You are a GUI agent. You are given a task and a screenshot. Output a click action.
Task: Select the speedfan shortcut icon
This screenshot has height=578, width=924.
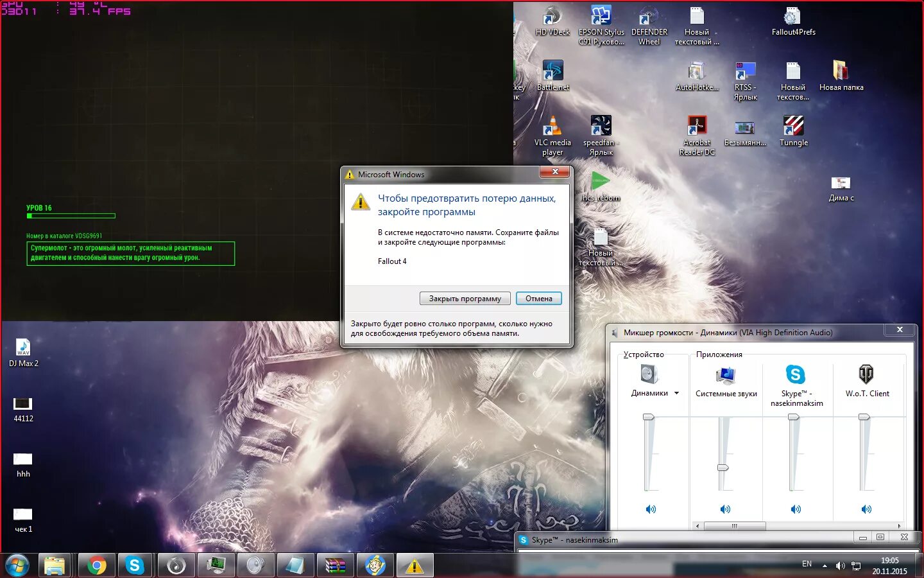(601, 136)
